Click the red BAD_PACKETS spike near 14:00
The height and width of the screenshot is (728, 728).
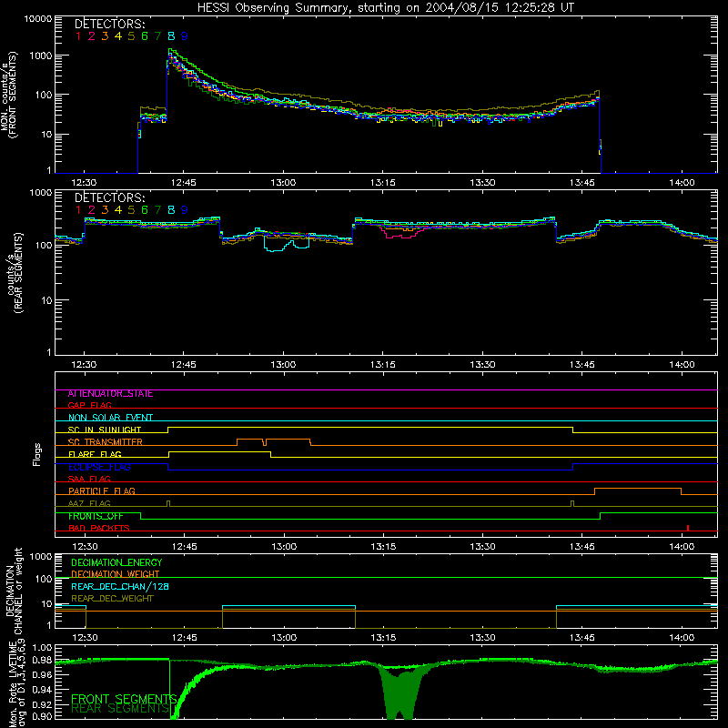[688, 528]
